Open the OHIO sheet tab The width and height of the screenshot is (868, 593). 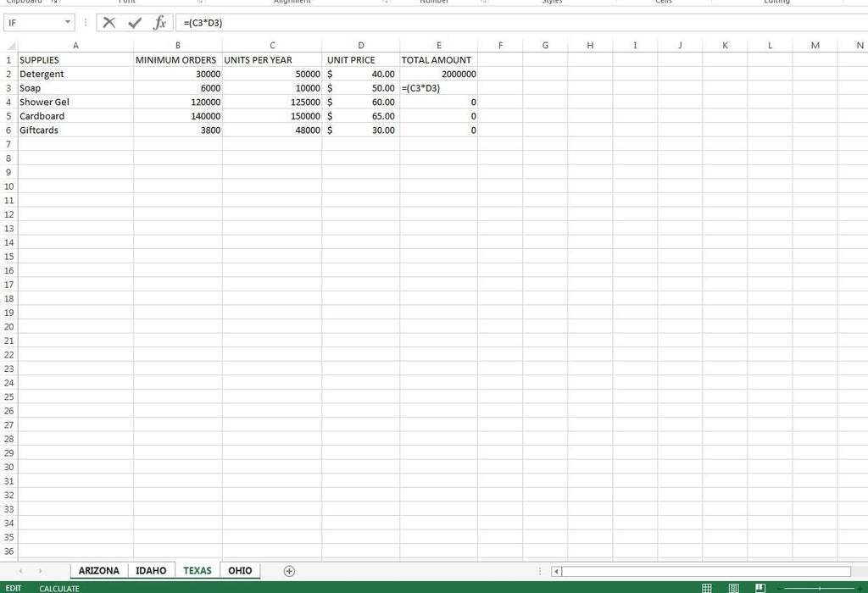point(240,570)
